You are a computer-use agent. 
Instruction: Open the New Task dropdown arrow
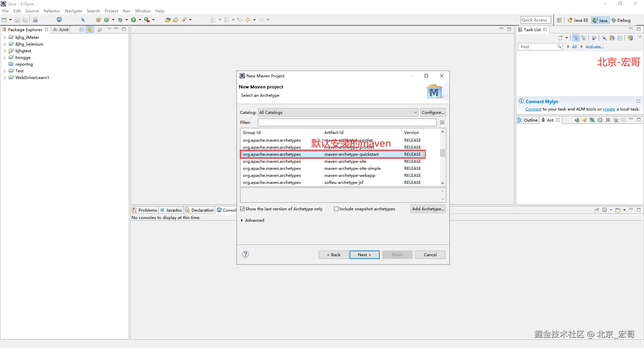(567, 38)
